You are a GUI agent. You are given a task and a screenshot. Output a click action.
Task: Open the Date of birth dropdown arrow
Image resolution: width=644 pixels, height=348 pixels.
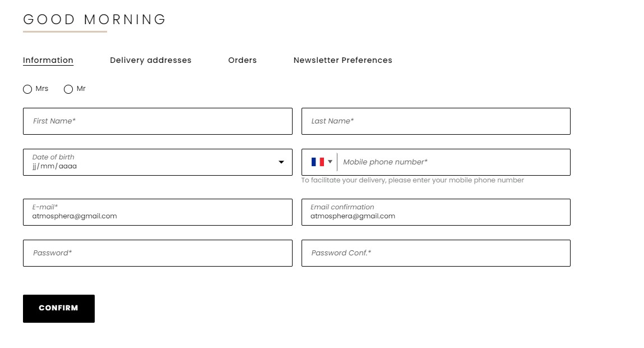click(x=281, y=162)
